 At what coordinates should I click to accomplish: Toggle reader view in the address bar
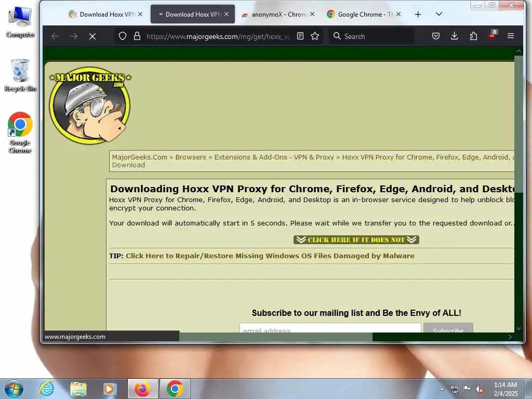click(300, 36)
